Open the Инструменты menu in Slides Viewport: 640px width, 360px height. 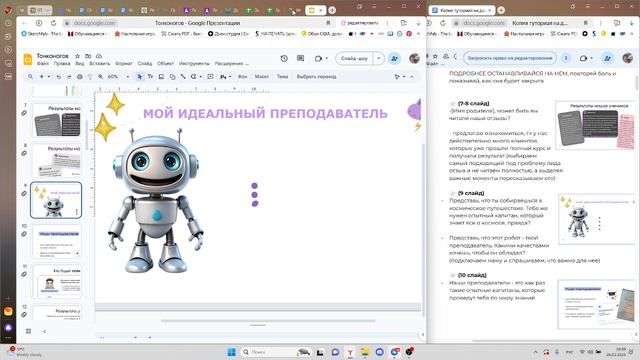tap(194, 64)
